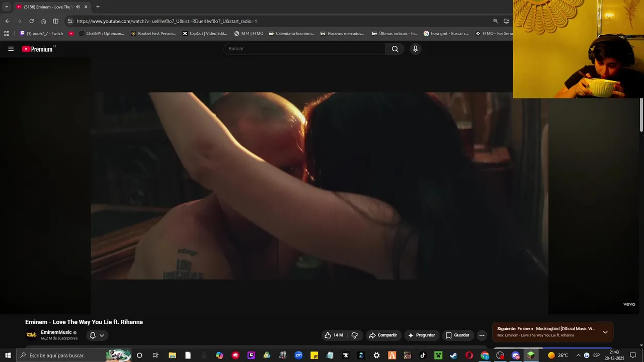Open Zoom app on taskbar

click(x=298, y=355)
